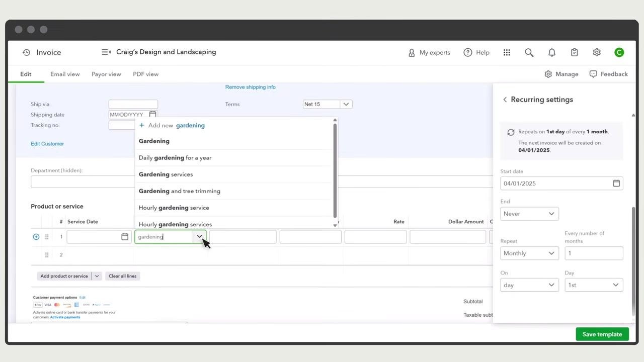Click the product dropdown arrow beside gardening
The width and height of the screenshot is (644, 362).
200,237
